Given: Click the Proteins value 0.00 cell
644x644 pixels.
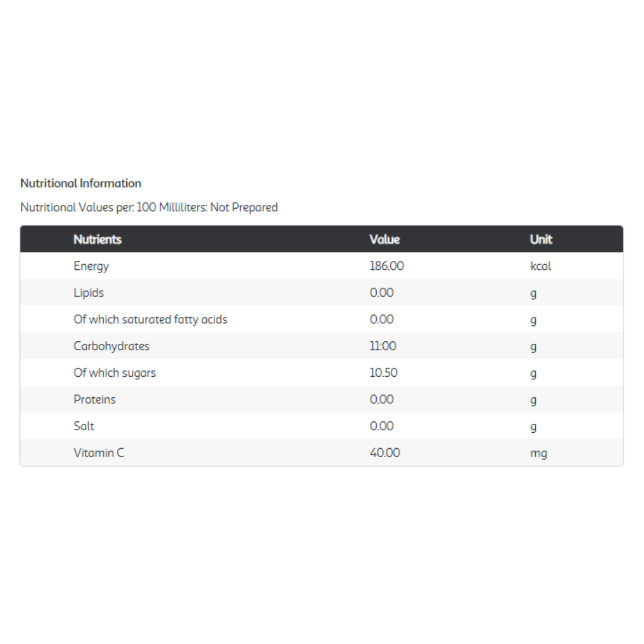Looking at the screenshot, I should 381,400.
